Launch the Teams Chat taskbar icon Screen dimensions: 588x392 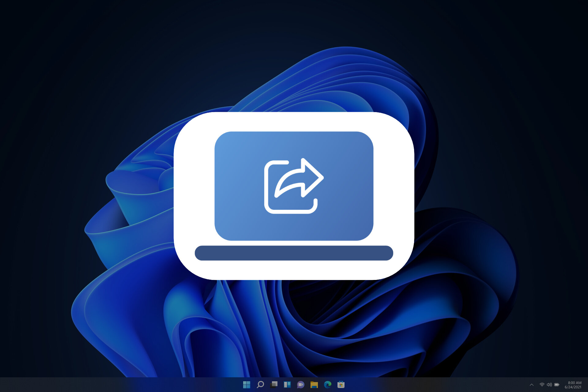[301, 385]
